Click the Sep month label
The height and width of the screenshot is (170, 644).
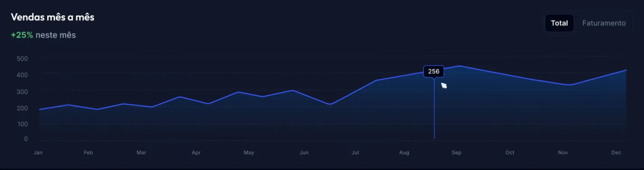point(457,153)
